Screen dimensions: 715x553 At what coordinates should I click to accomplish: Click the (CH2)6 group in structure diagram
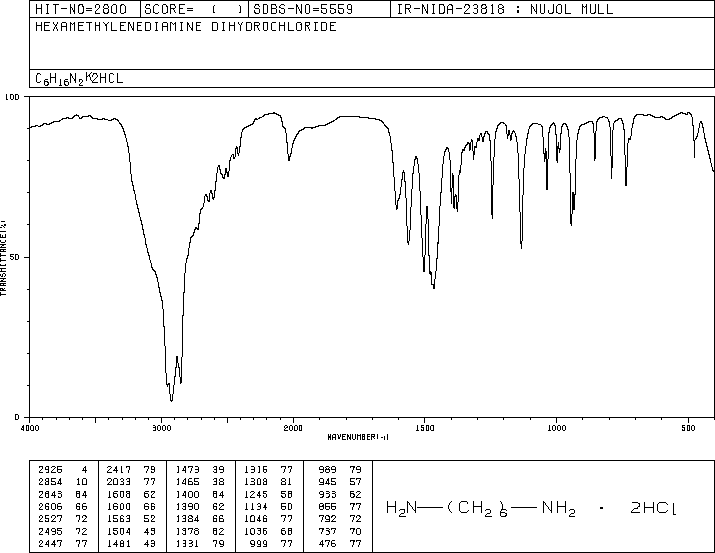coord(477,508)
